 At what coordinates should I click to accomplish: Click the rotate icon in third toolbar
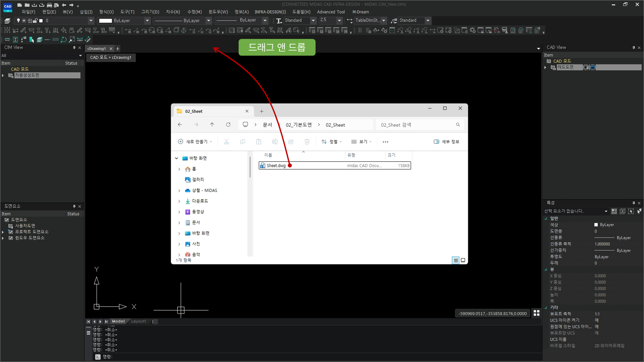pyautogui.click(x=64, y=40)
